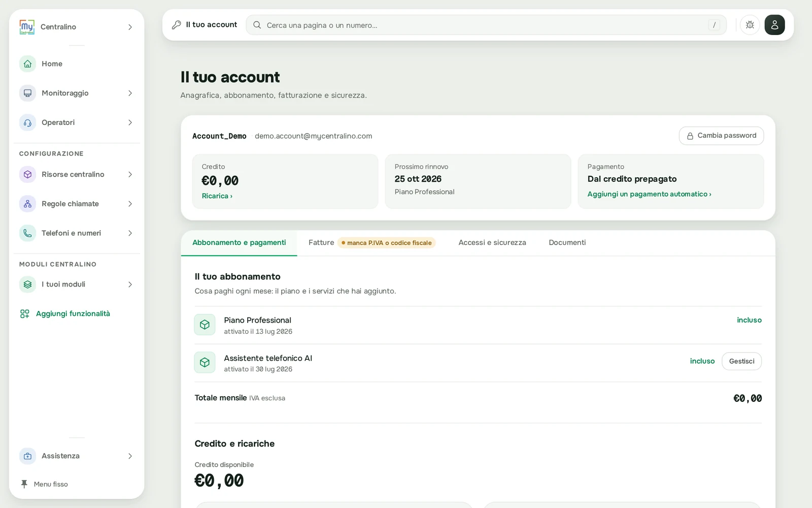Click the Menu fisso pin icon
Viewport: 812px width, 508px height.
pyautogui.click(x=24, y=484)
